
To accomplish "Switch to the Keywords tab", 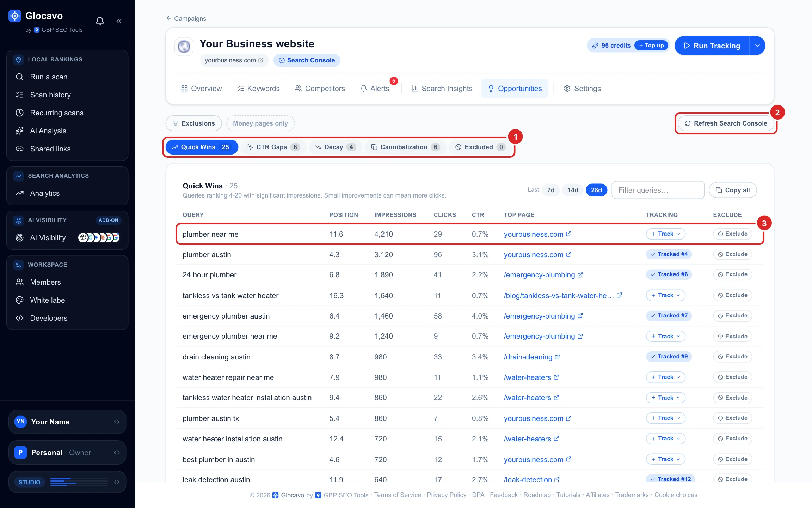I will click(x=258, y=89).
